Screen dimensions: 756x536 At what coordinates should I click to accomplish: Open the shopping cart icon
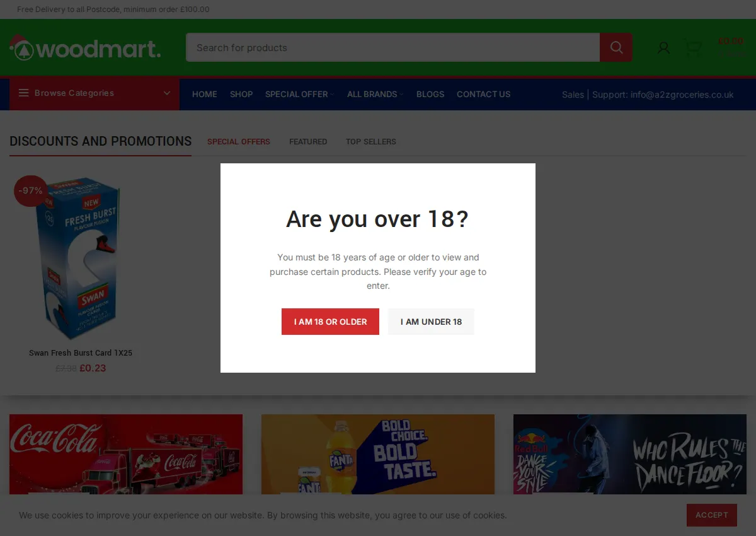(x=693, y=47)
